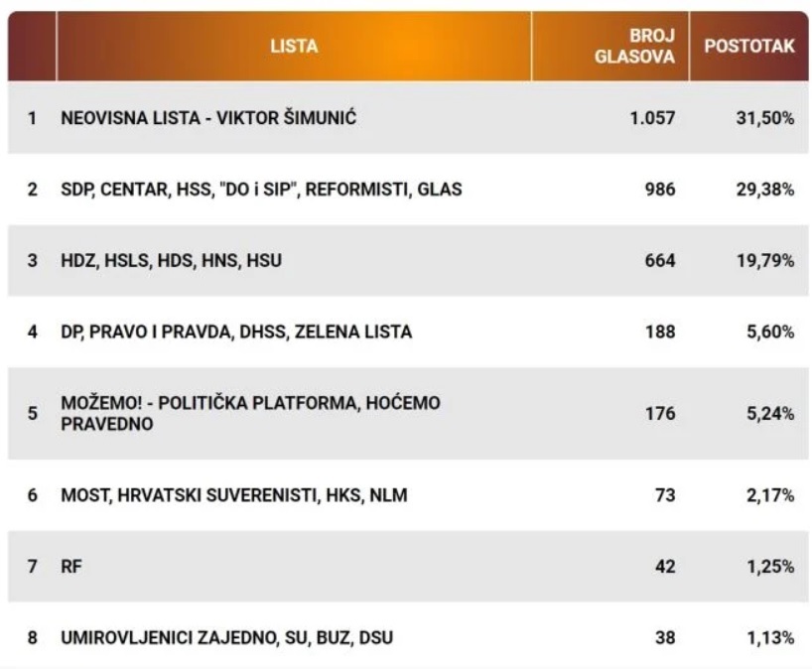Click the POSTOTAK column header

[748, 46]
